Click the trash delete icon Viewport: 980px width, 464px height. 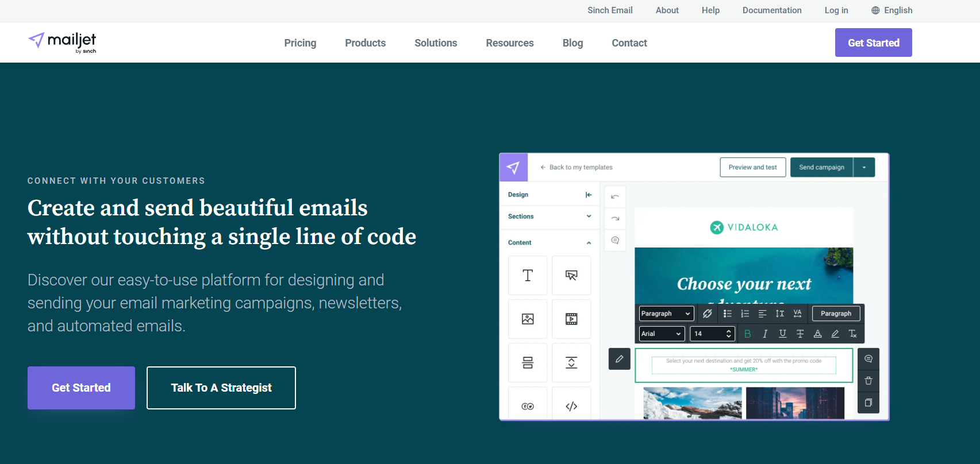pos(868,381)
